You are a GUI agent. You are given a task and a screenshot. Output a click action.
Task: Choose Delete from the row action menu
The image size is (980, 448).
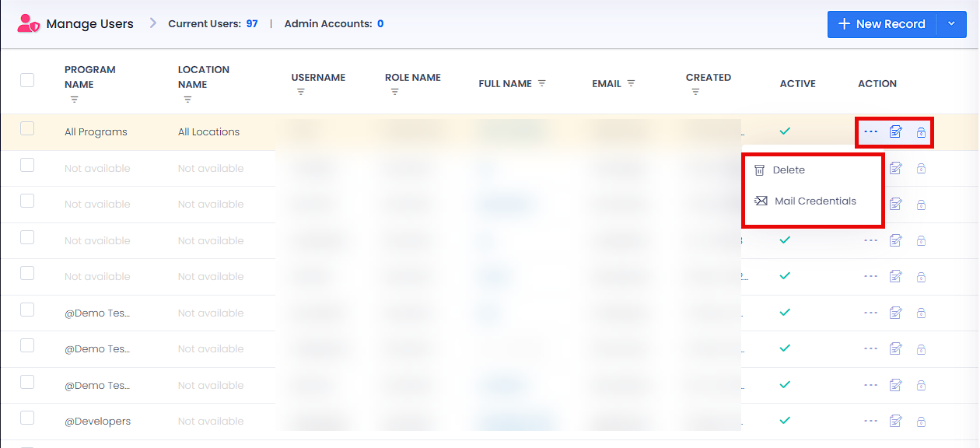point(779,170)
